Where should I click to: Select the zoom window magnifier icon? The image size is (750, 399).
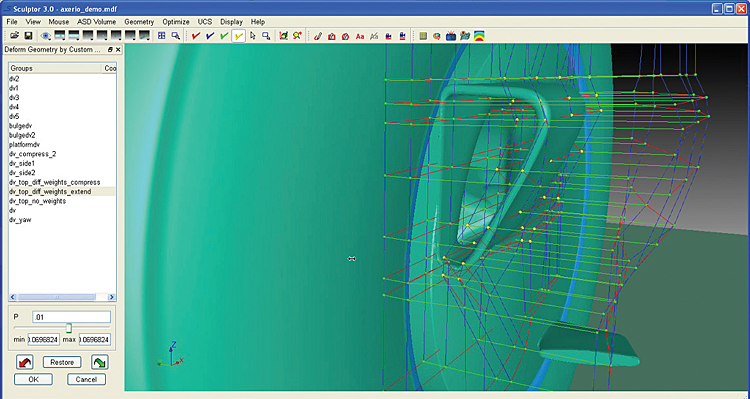[x=176, y=36]
